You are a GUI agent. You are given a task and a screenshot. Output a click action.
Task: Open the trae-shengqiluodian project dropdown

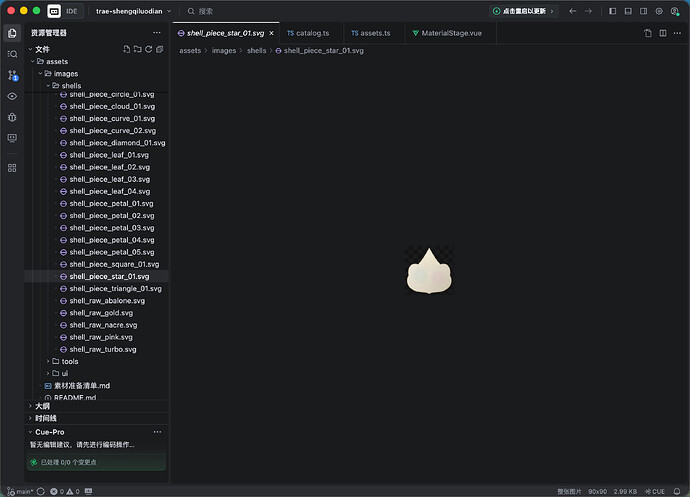pyautogui.click(x=133, y=11)
